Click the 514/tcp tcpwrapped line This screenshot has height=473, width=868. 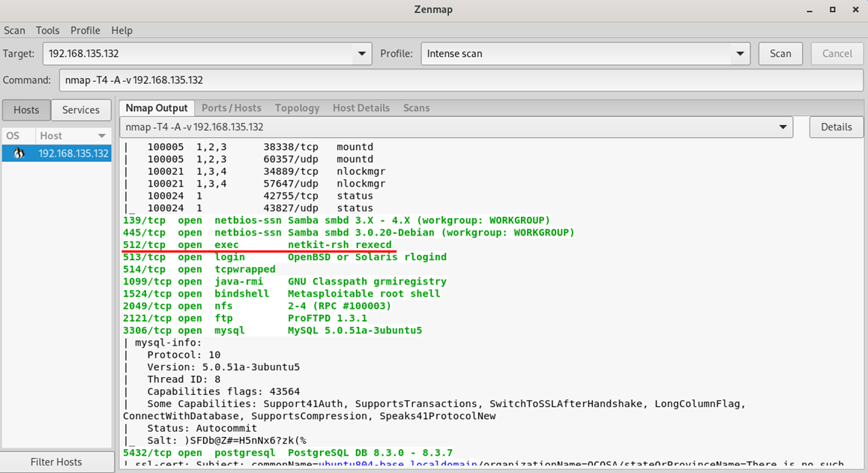[199, 269]
